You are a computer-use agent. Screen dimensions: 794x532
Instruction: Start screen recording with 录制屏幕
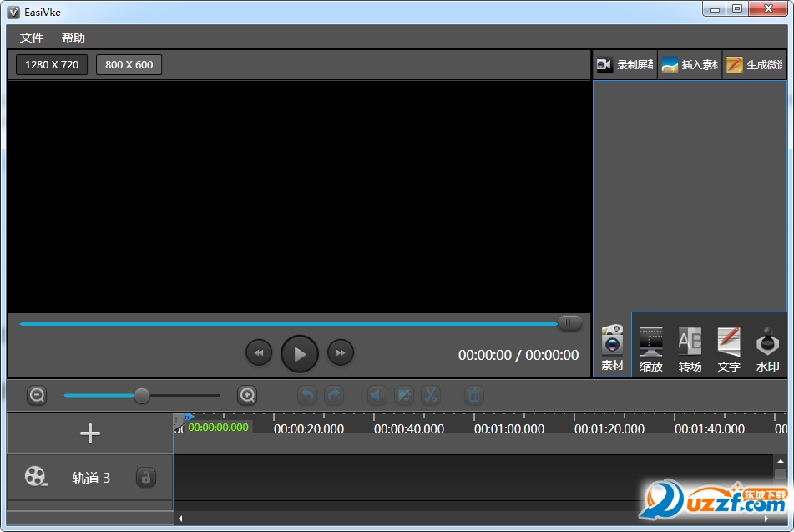pyautogui.click(x=625, y=65)
